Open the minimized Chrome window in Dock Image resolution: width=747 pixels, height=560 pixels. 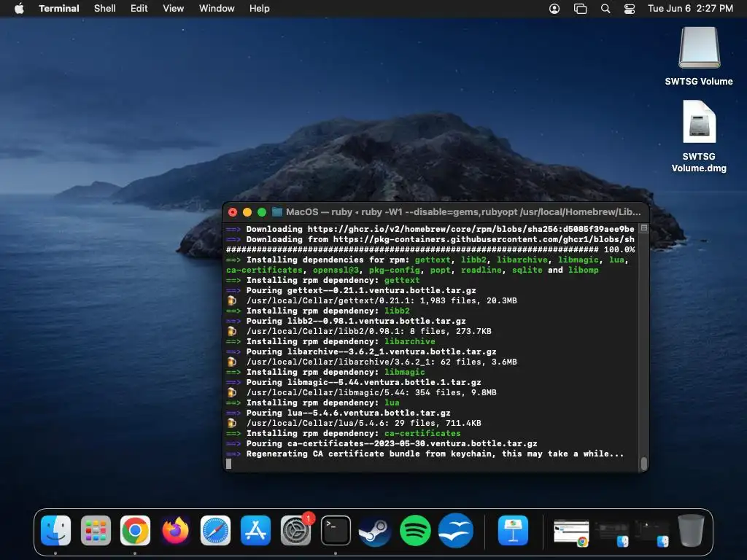(571, 532)
